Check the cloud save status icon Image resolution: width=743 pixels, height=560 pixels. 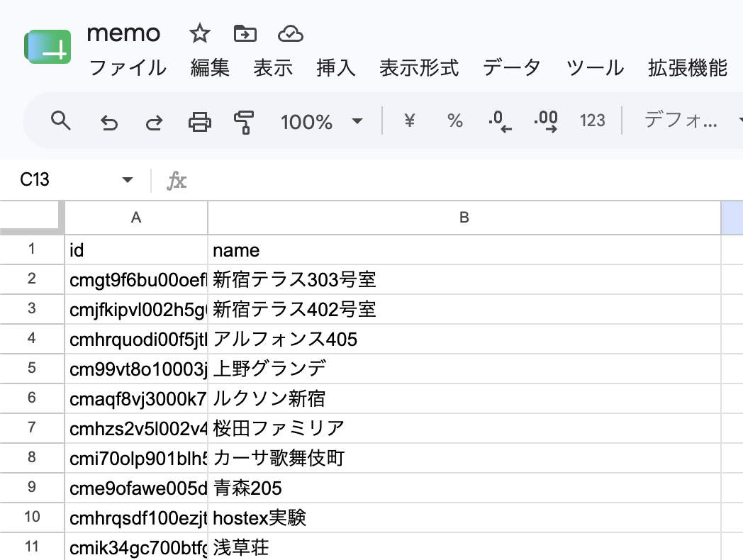[x=291, y=33]
